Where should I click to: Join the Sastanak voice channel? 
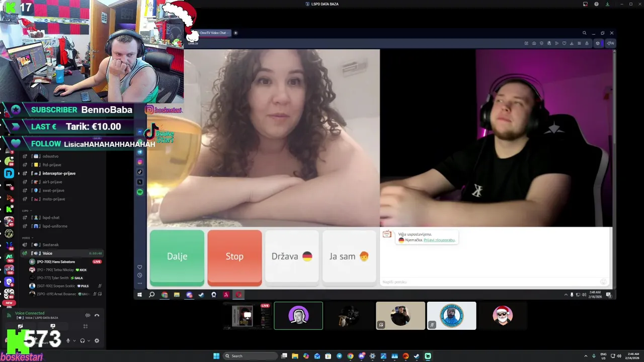click(x=50, y=245)
